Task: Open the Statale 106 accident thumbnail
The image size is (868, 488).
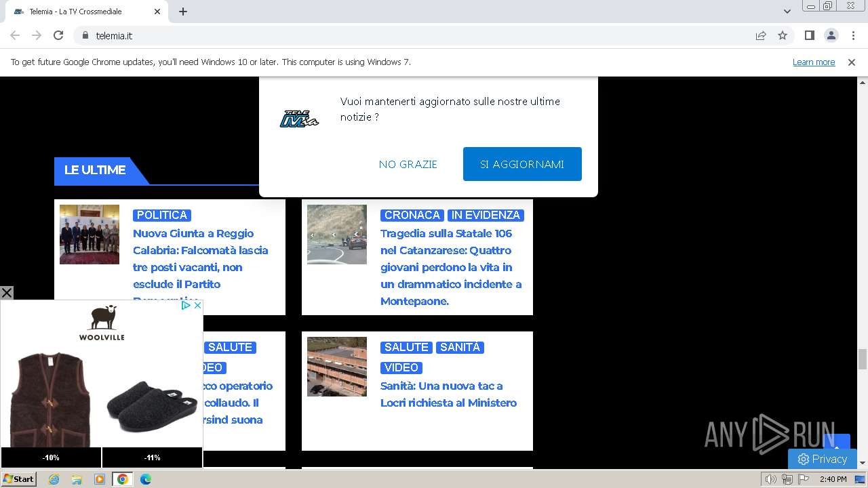Action: point(337,235)
